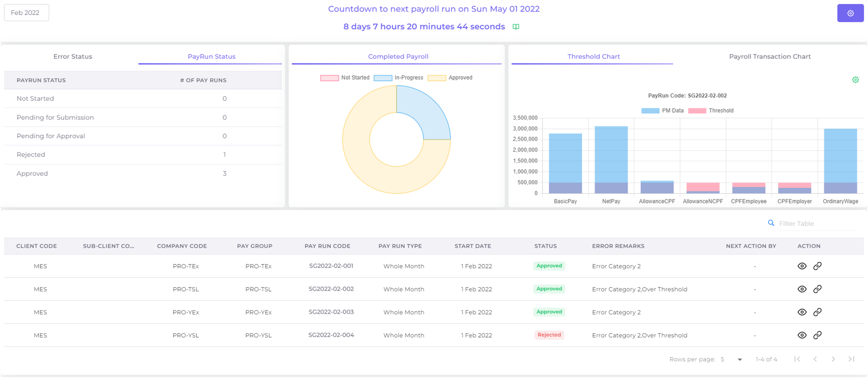868x378 pixels.
Task: View pay run SG2022-02-004 with eye icon
Action: tap(802, 335)
